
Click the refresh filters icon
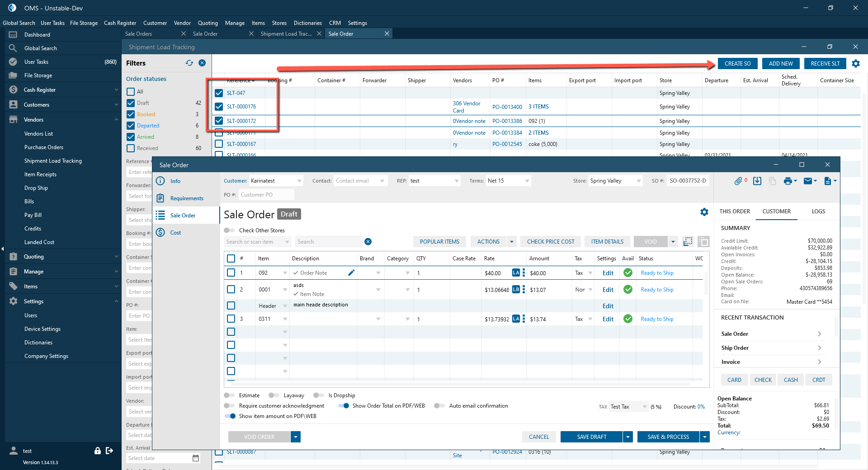[x=189, y=63]
